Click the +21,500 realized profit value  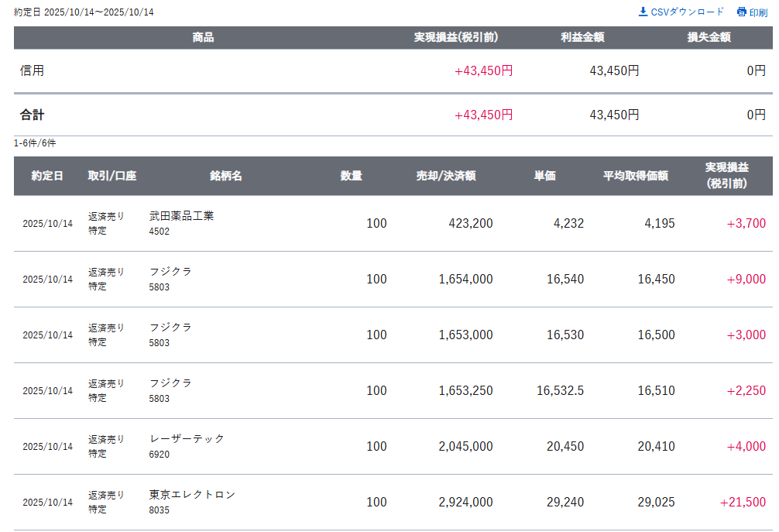point(742,502)
